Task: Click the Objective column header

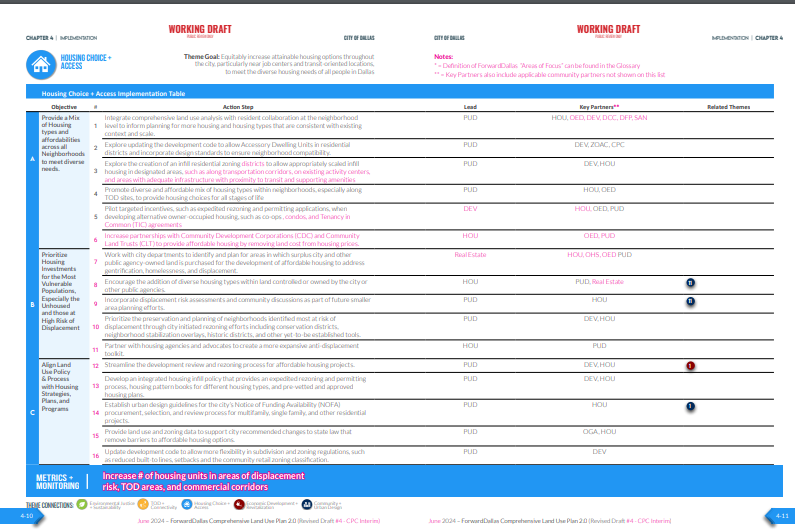Action: [x=64, y=107]
